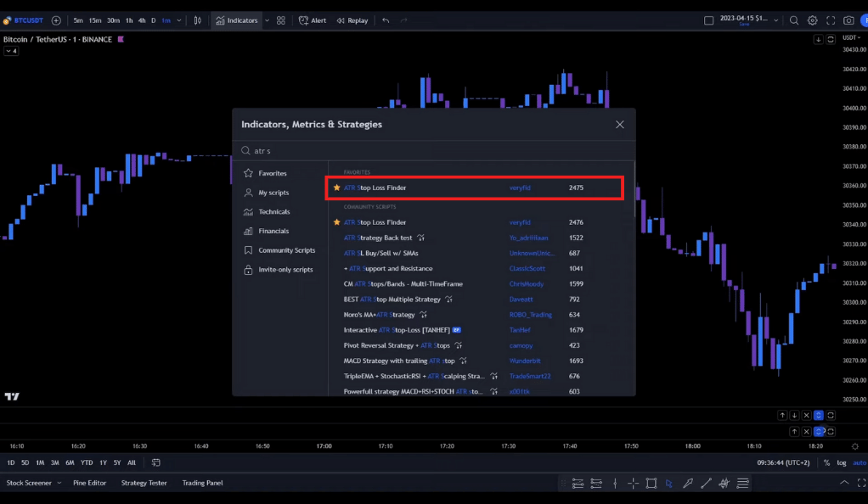Switch to the 4h timeframe

(142, 20)
